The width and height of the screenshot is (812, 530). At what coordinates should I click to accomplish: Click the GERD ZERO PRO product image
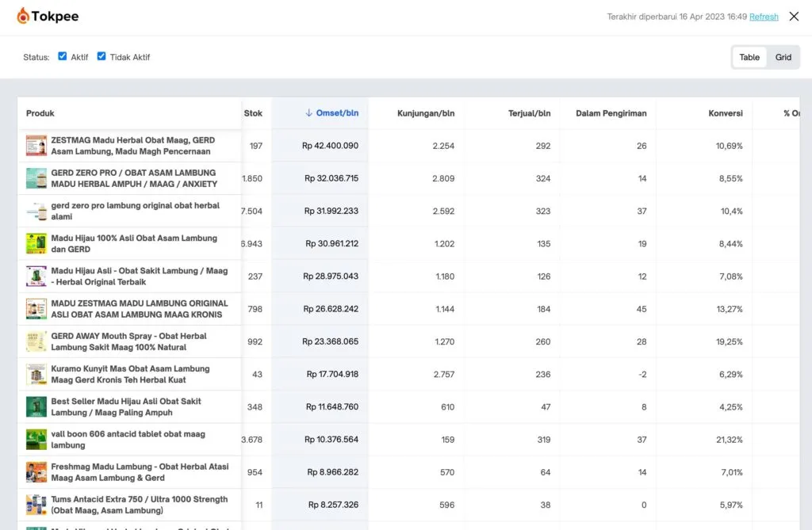(x=36, y=178)
